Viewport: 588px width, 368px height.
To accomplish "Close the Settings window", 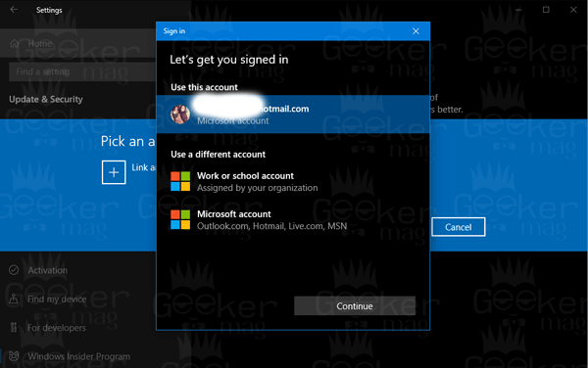I will click(x=573, y=10).
